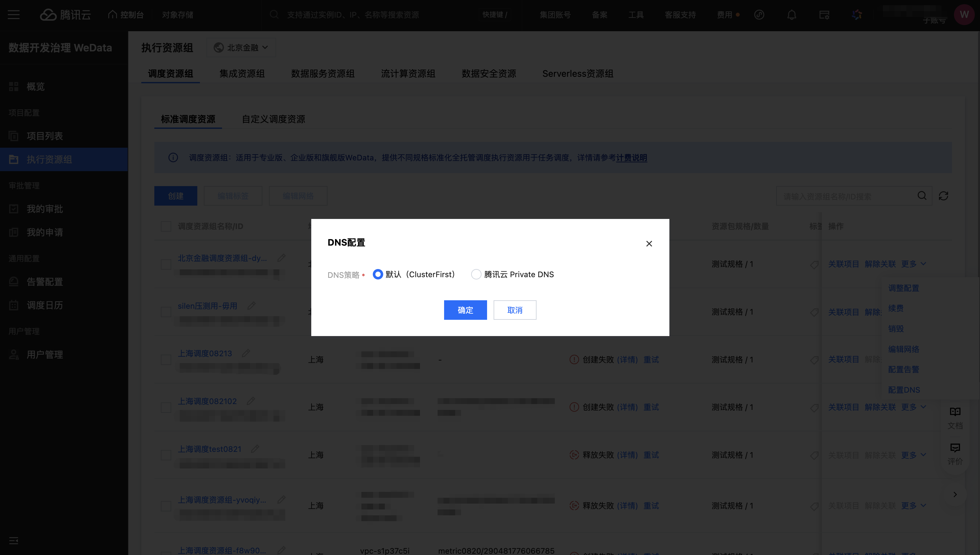The image size is (980, 555).
Task: Open the 北京金融 region dropdown
Action: pos(241,47)
